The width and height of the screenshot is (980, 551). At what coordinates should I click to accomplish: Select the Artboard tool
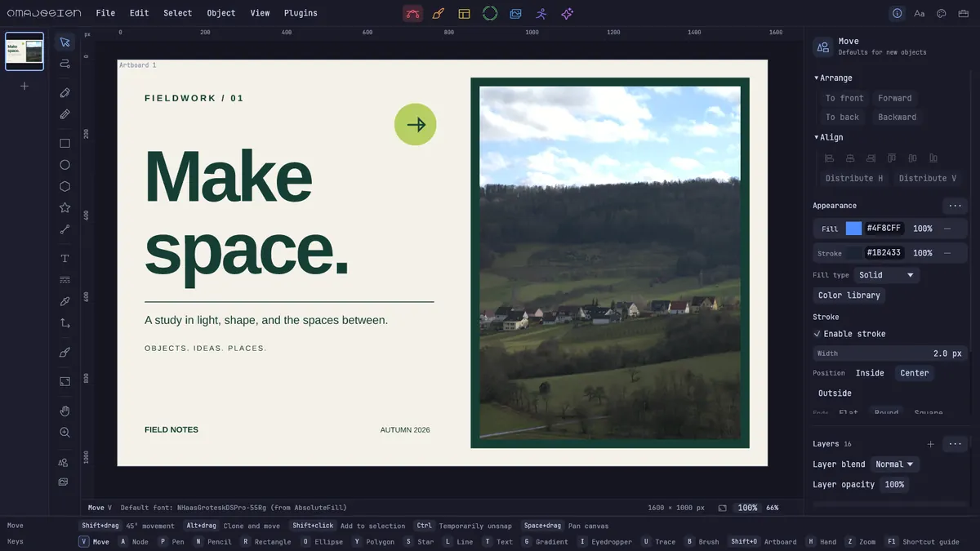[65, 381]
